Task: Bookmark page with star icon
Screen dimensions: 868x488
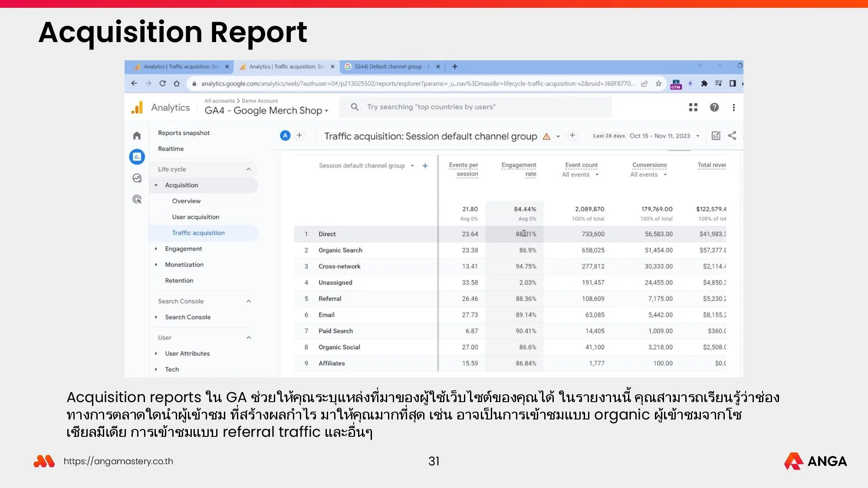Action: [x=658, y=83]
